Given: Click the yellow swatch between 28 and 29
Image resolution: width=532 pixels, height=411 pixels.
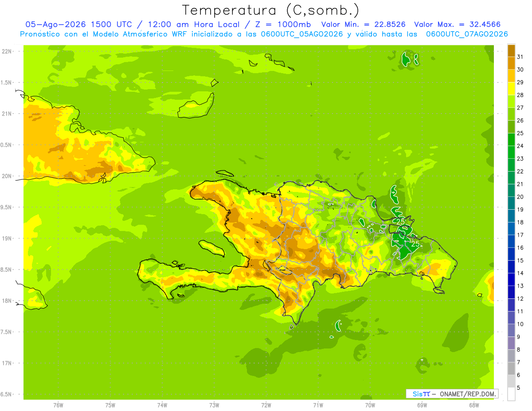Looking at the screenshot, I should (x=511, y=89).
